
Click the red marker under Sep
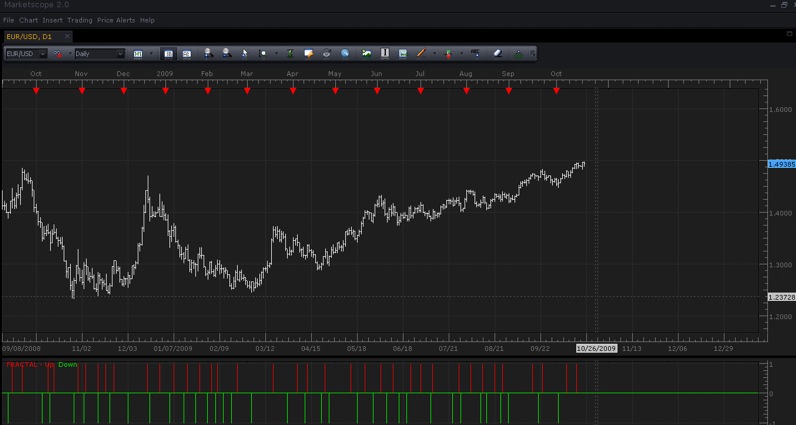(x=509, y=91)
